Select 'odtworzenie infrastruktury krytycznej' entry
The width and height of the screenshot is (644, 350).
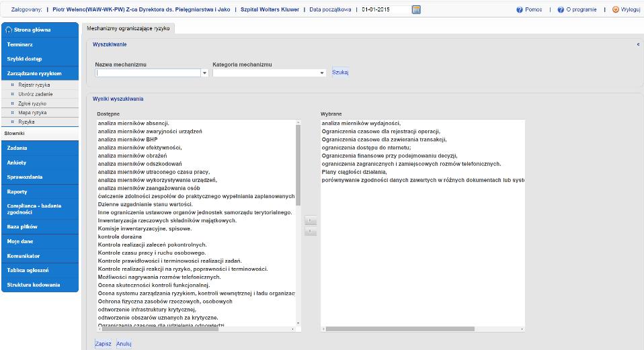(147, 310)
